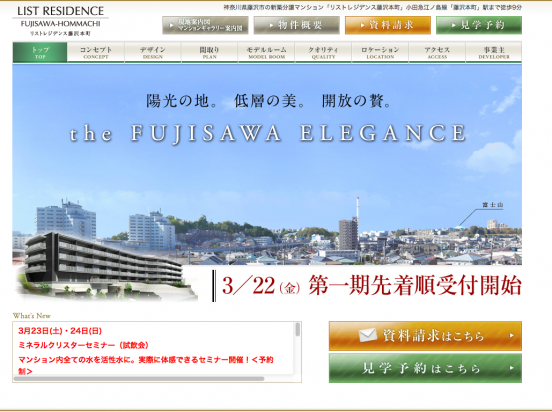Image resolution: width=552 pixels, height=412 pixels.
Task: Click the the FUJISAWA ELEGANCE headline
Action: point(268,134)
